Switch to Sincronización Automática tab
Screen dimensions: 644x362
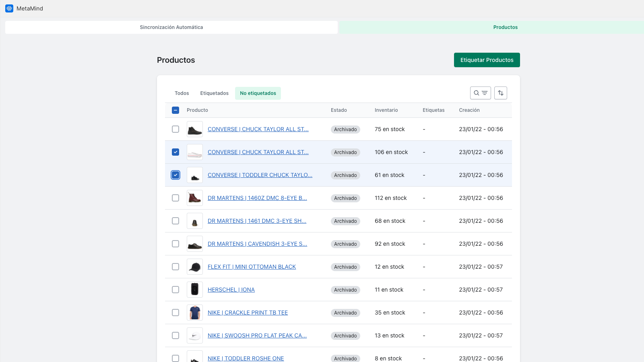[x=171, y=27]
